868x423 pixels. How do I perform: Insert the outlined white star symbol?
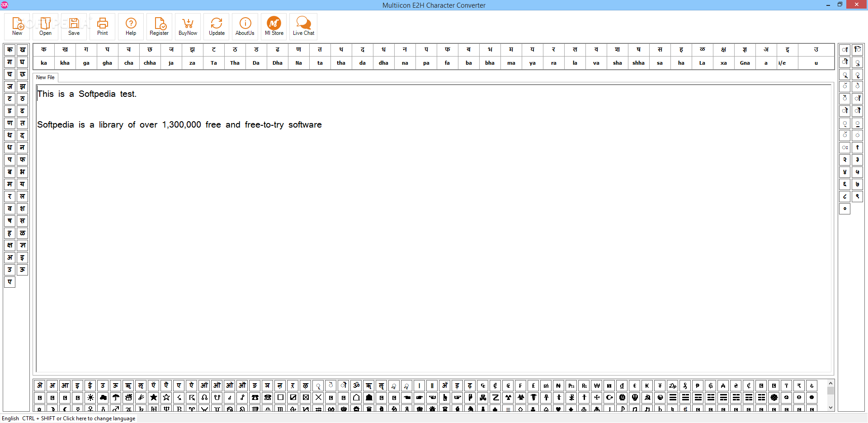(x=166, y=397)
